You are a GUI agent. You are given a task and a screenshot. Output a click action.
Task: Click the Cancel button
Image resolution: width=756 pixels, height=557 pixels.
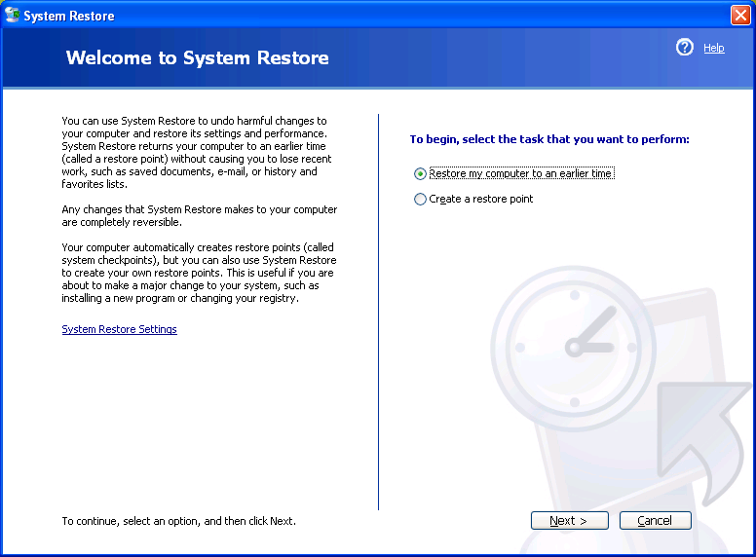(656, 520)
